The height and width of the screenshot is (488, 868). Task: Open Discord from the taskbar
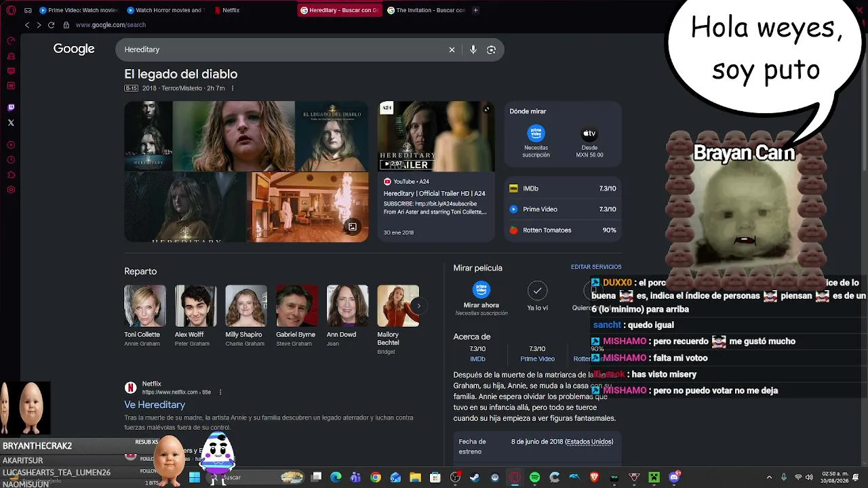pyautogui.click(x=674, y=477)
